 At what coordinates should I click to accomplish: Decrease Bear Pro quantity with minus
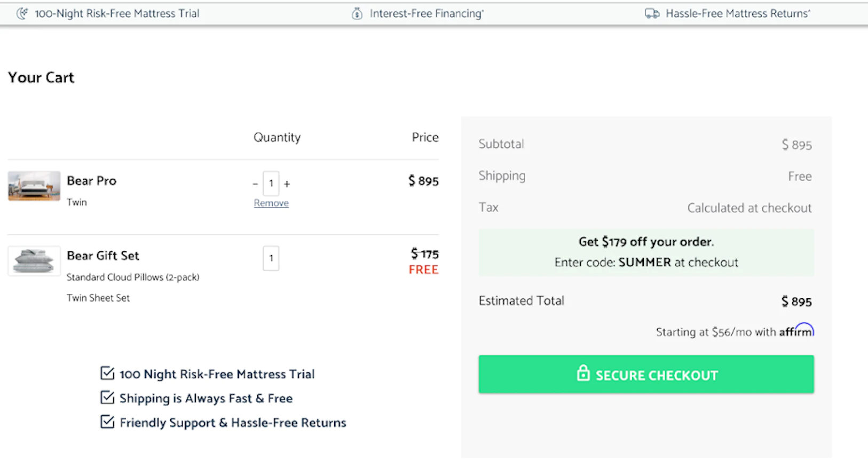[x=255, y=184]
